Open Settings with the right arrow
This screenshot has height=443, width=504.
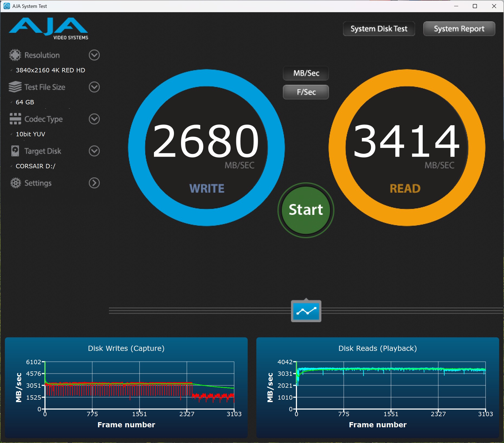(94, 183)
